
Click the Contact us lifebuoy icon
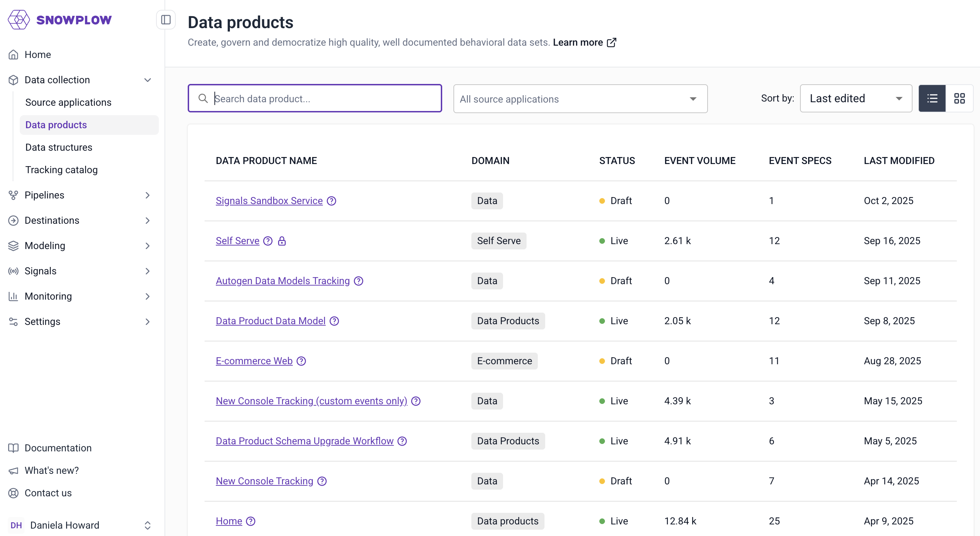13,493
